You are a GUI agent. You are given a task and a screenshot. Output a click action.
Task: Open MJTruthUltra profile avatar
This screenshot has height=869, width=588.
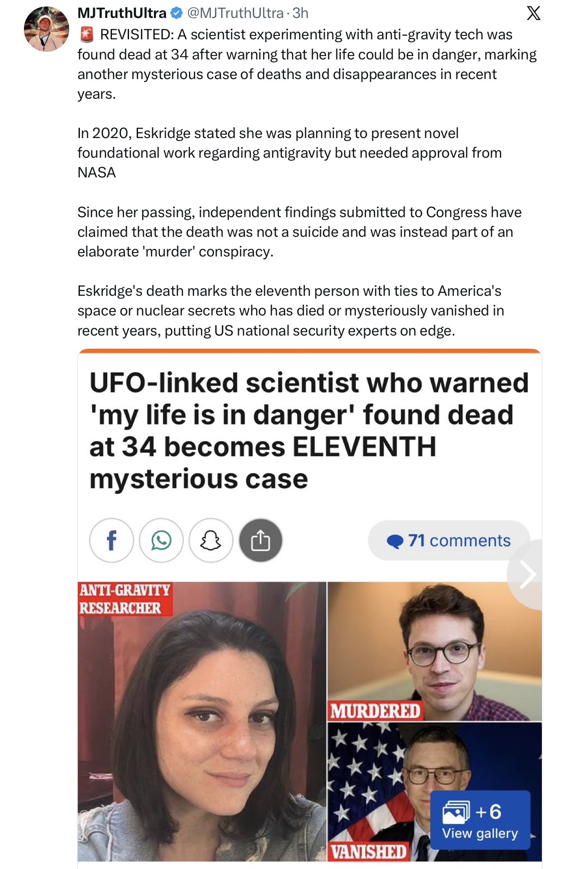pyautogui.click(x=46, y=29)
